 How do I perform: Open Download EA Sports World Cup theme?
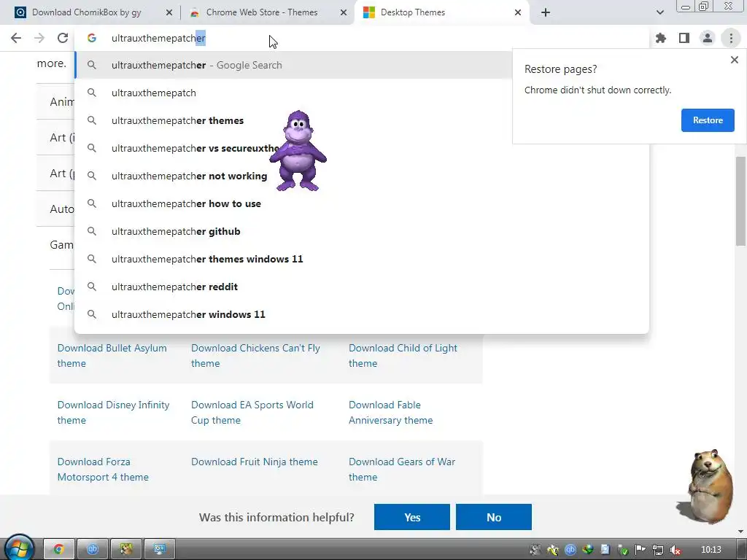[252, 413]
